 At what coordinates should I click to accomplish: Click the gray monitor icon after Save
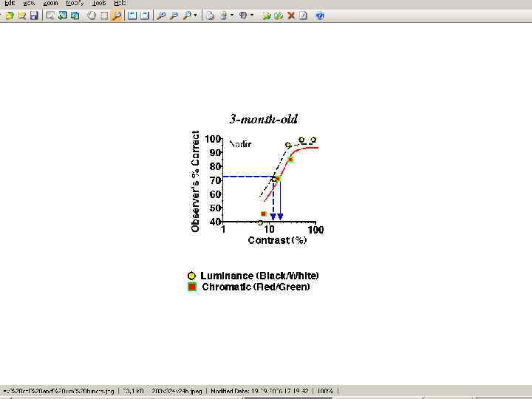click(x=50, y=16)
